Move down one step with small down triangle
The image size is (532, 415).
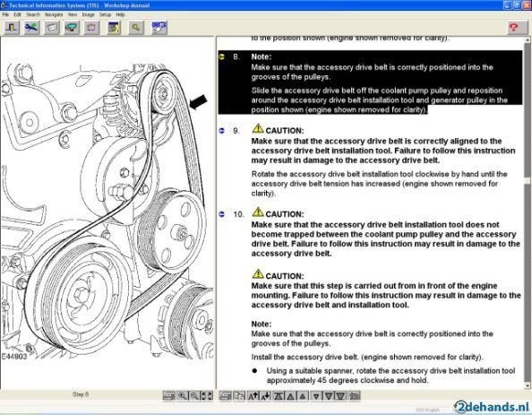coord(316,395)
